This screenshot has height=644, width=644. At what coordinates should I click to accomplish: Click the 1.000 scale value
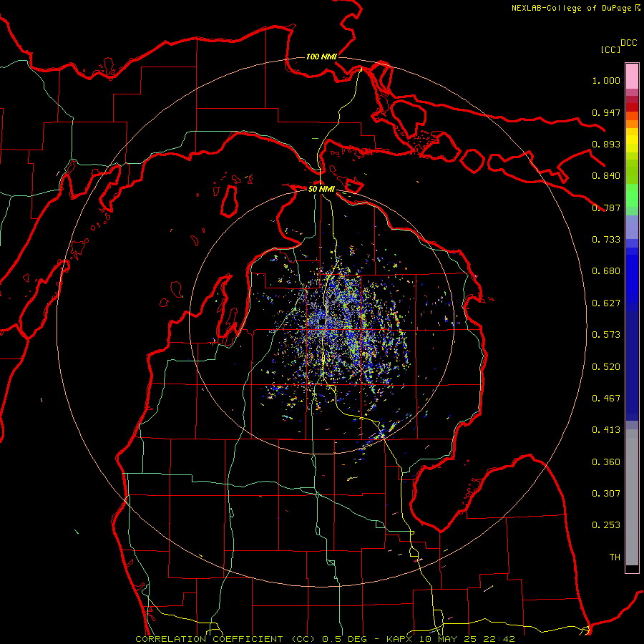[606, 80]
